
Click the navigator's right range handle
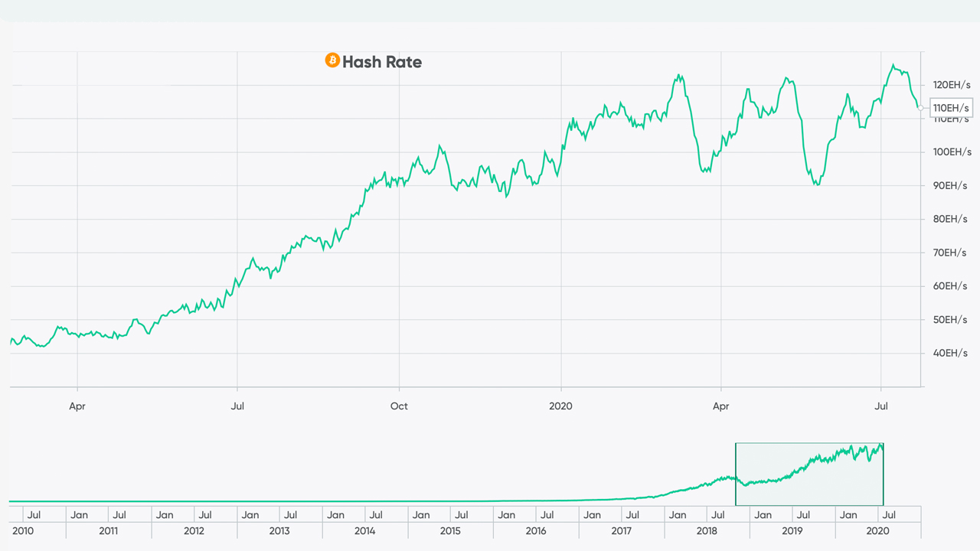click(x=884, y=474)
